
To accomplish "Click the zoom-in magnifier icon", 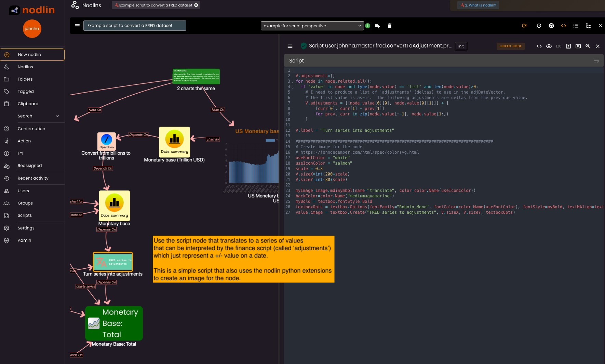I will pos(588,46).
